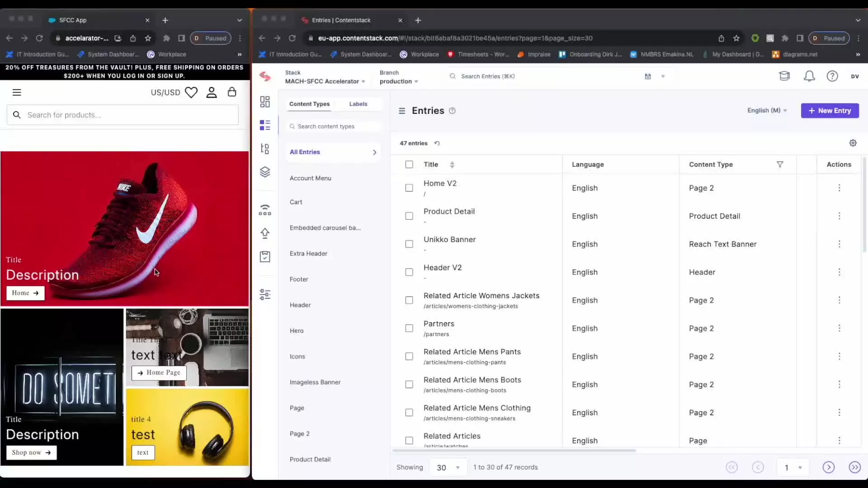
Task: Check the Header V2 entry
Action: pyautogui.click(x=409, y=272)
